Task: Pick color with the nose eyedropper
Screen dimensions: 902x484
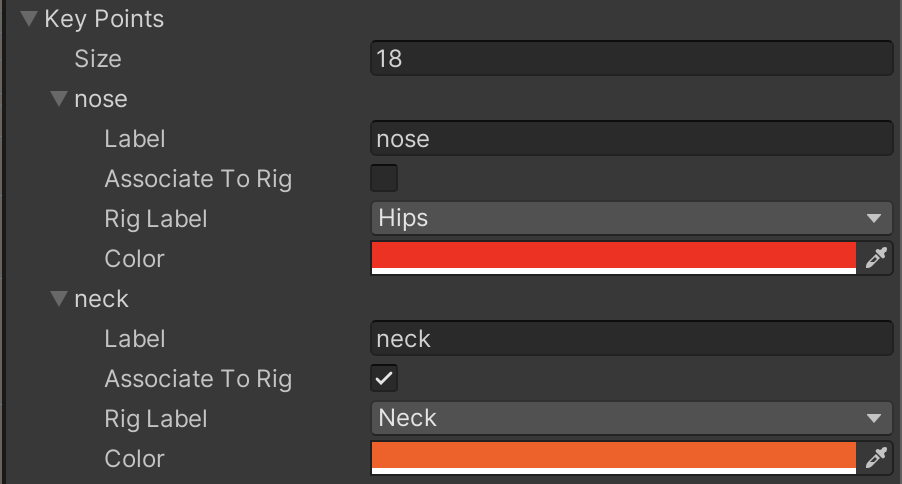Action: [876, 259]
